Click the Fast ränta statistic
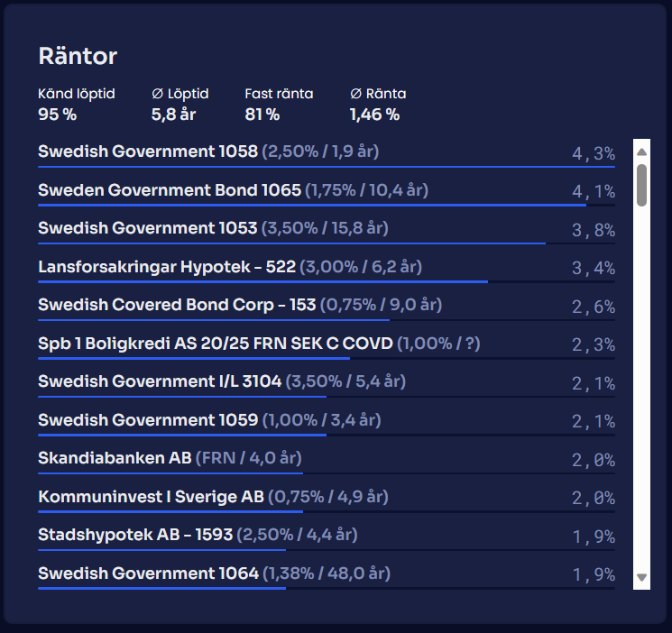Viewport: 672px width, 633px height. click(279, 104)
